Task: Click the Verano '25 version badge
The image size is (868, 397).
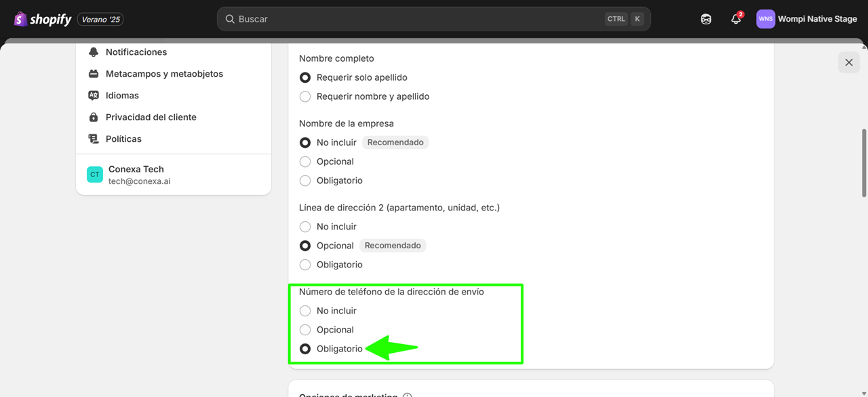Action: 100,19
